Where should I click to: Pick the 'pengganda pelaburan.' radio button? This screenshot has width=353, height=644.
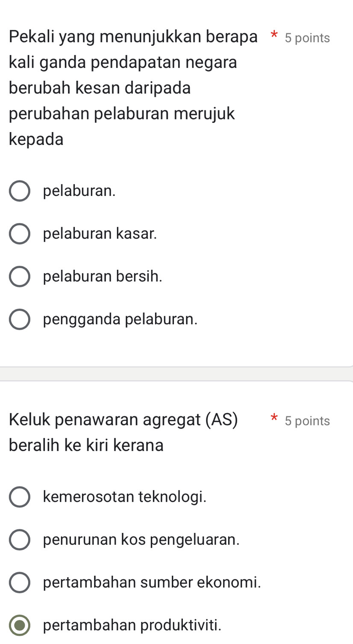tap(20, 319)
